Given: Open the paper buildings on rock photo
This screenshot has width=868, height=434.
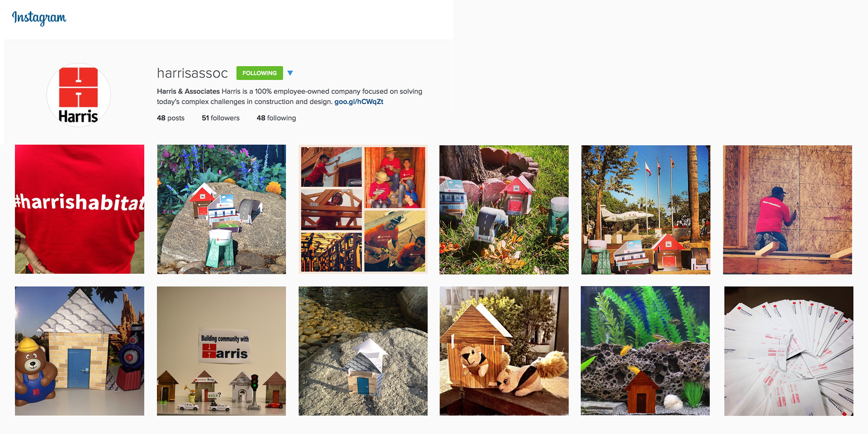Looking at the screenshot, I should pyautogui.click(x=222, y=209).
